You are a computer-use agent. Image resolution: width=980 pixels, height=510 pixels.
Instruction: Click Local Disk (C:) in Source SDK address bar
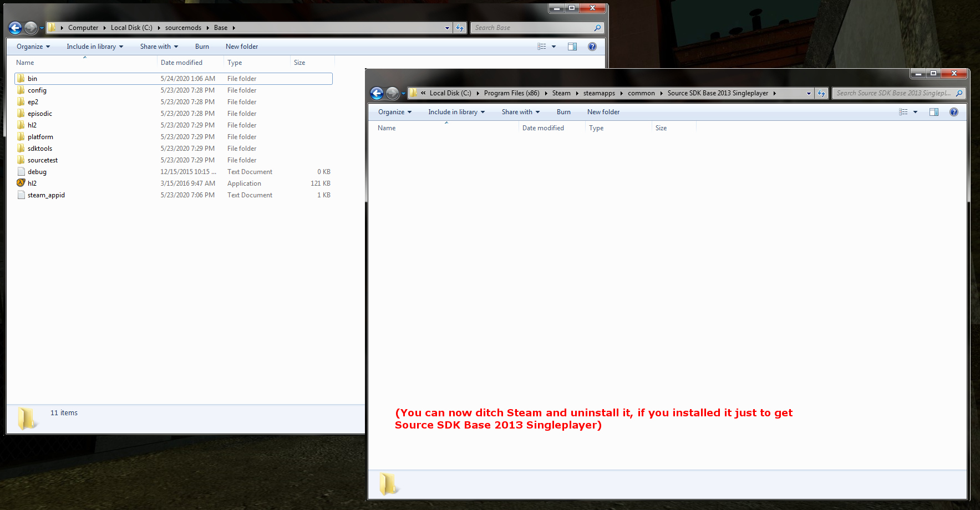[450, 93]
